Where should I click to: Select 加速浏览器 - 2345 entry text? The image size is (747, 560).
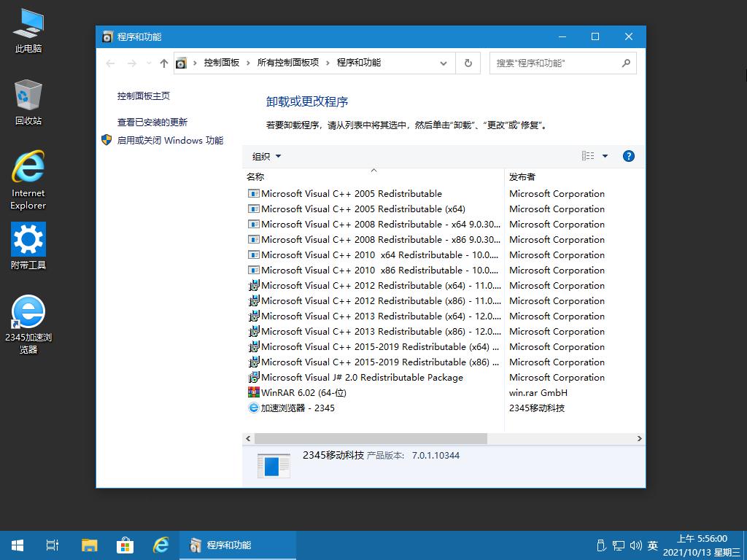pyautogui.click(x=298, y=408)
